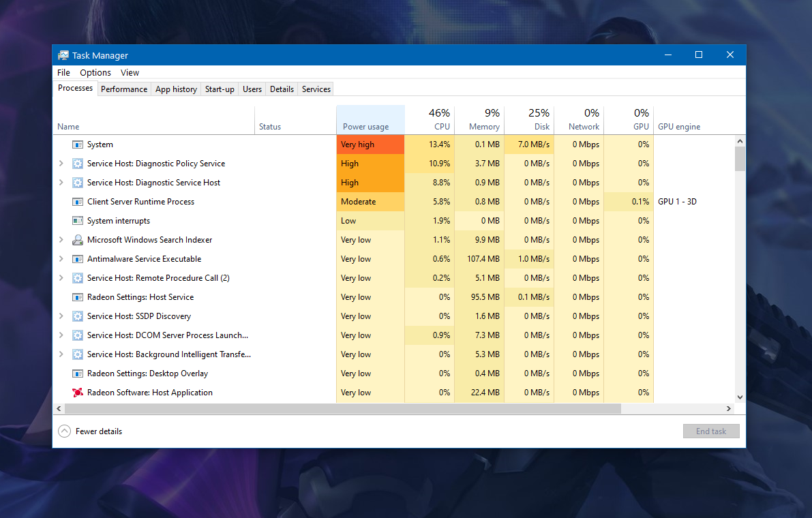Click the Diagnostic Service Host gear icon
Screen dimensions: 812x518
78,183
